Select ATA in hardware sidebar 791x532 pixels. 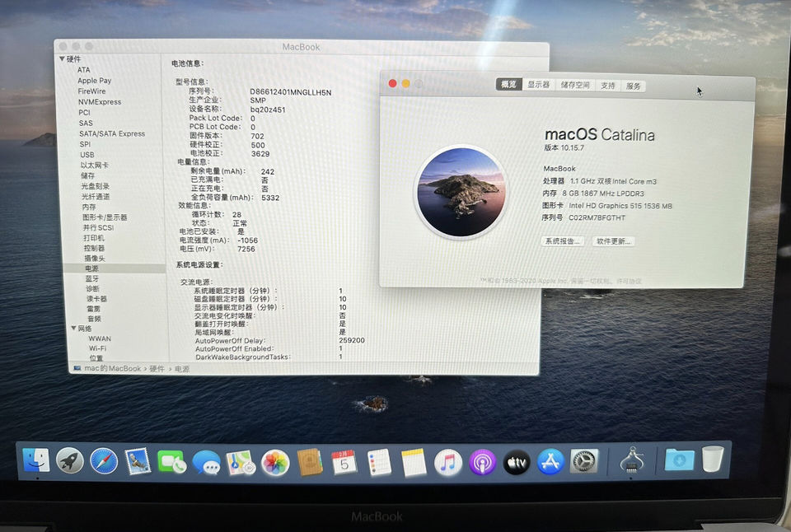pos(84,70)
